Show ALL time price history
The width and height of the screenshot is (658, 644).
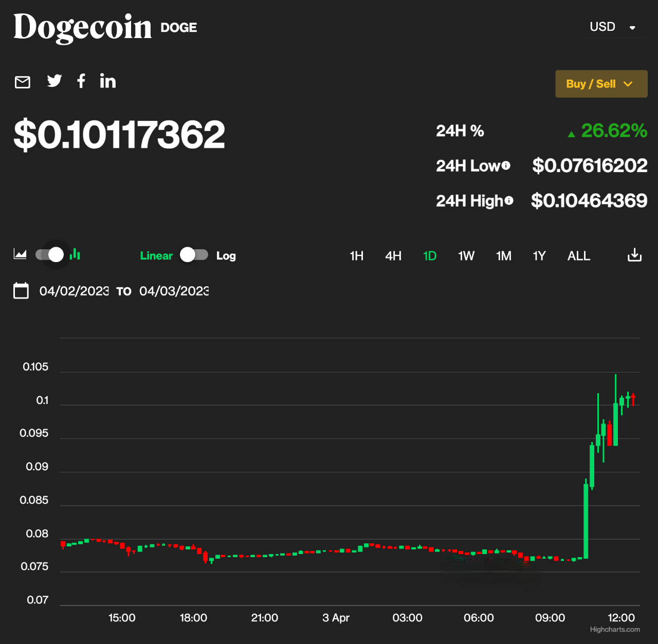(x=579, y=256)
